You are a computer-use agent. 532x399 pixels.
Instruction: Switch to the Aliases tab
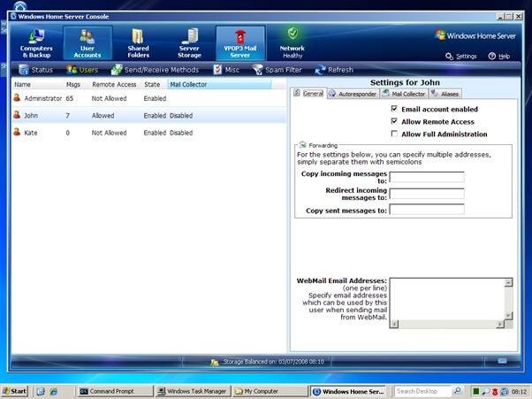tap(445, 94)
